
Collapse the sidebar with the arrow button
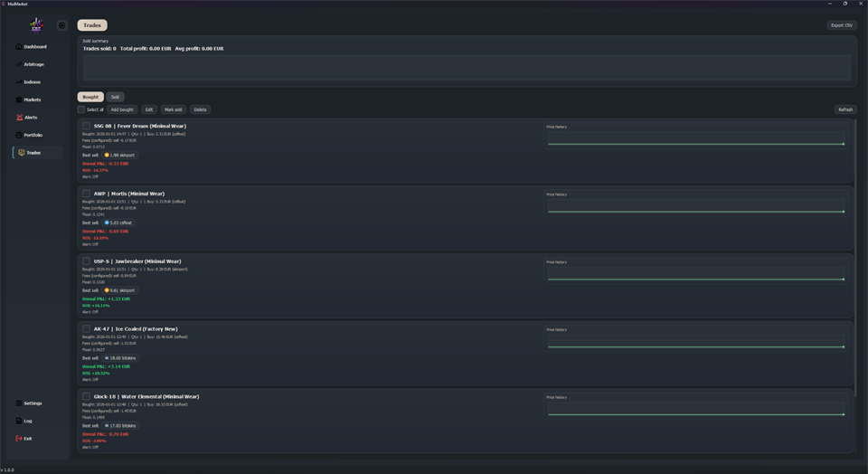[61, 25]
